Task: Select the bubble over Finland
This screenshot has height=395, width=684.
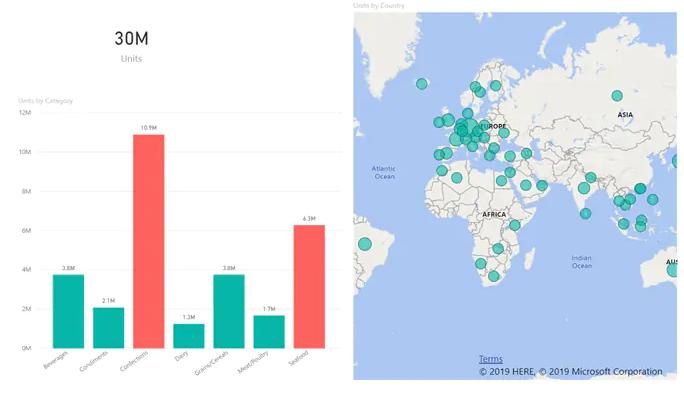Action: click(x=495, y=86)
